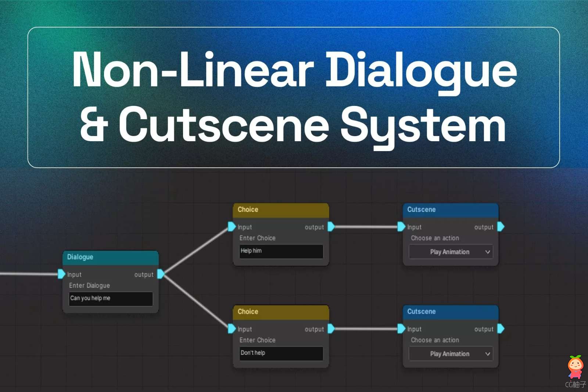Click the Dialogue node's input port
The image size is (588, 392).
[61, 274]
